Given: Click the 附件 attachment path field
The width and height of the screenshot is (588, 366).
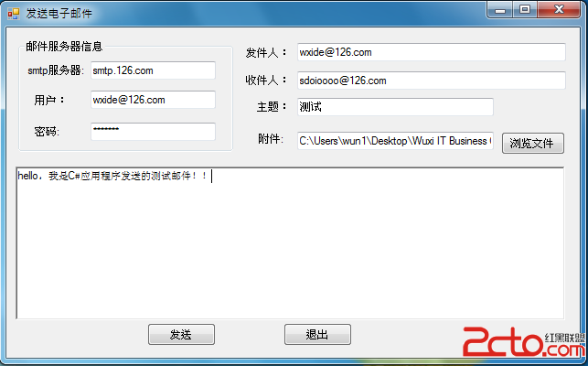Looking at the screenshot, I should (395, 141).
